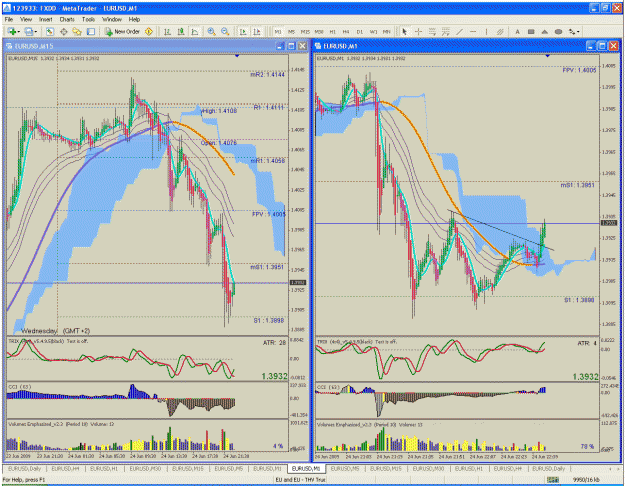Image resolution: width=625 pixels, height=486 pixels.
Task: Click the New Chart icon
Action: 11,31
